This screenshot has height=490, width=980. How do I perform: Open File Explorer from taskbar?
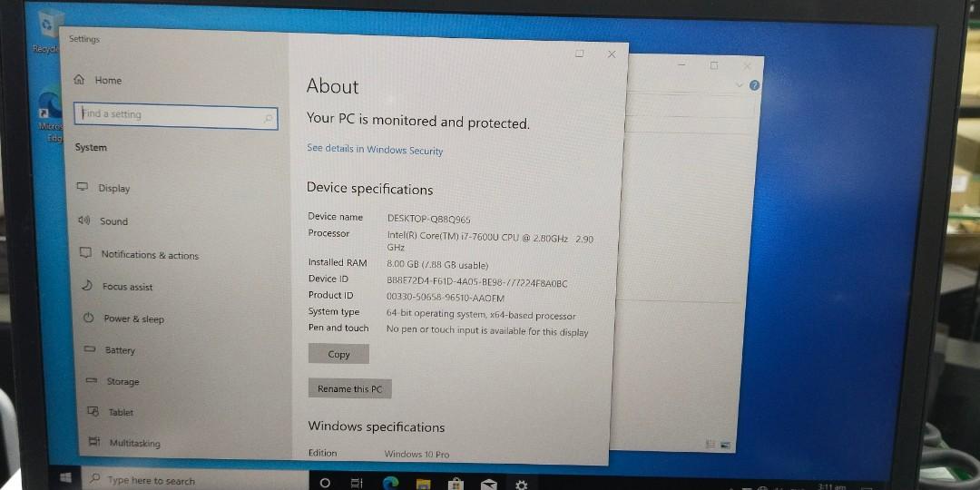coord(423,484)
